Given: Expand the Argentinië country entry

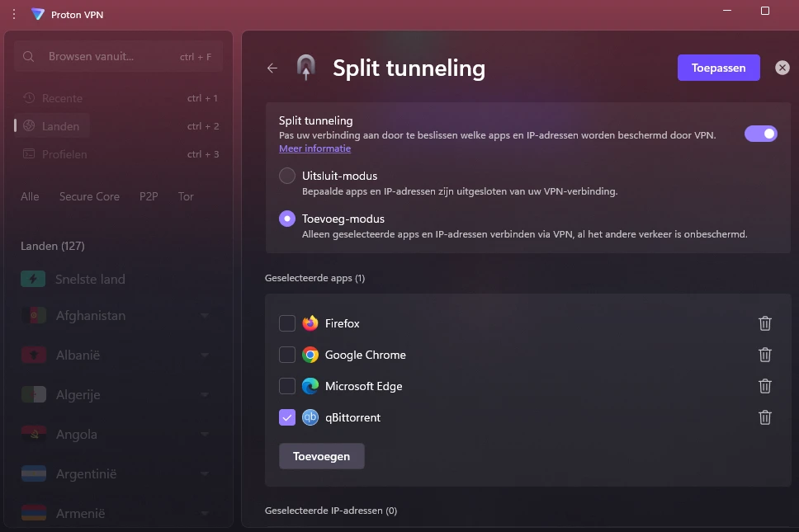Looking at the screenshot, I should pos(204,473).
